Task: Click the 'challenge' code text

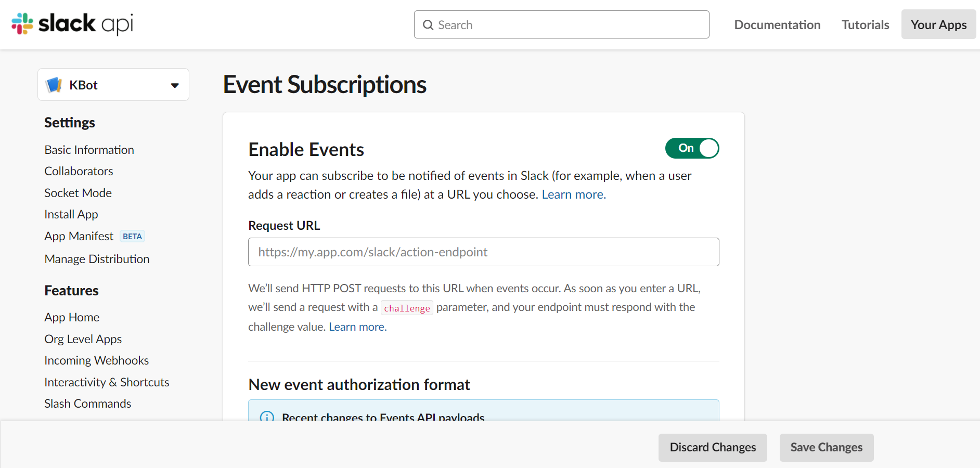Action: [407, 308]
